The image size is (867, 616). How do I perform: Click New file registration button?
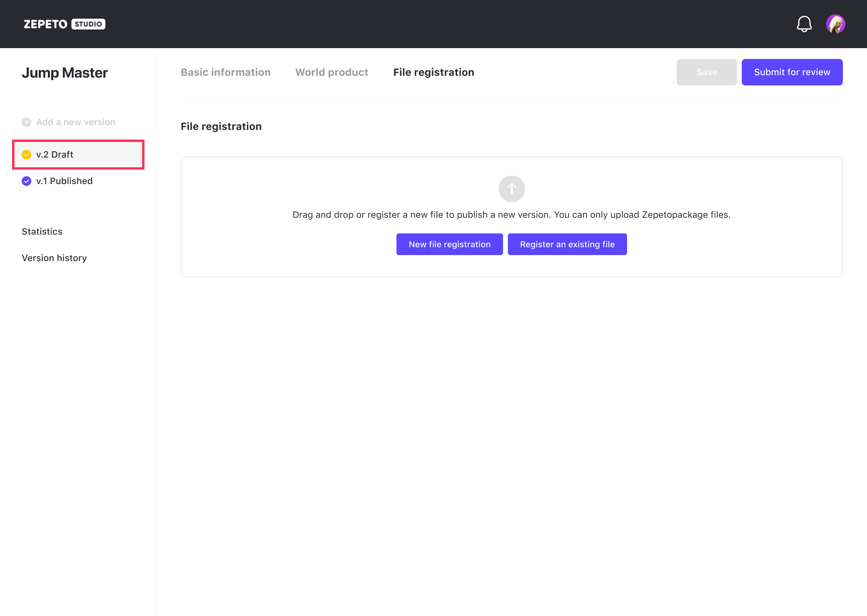coord(449,244)
